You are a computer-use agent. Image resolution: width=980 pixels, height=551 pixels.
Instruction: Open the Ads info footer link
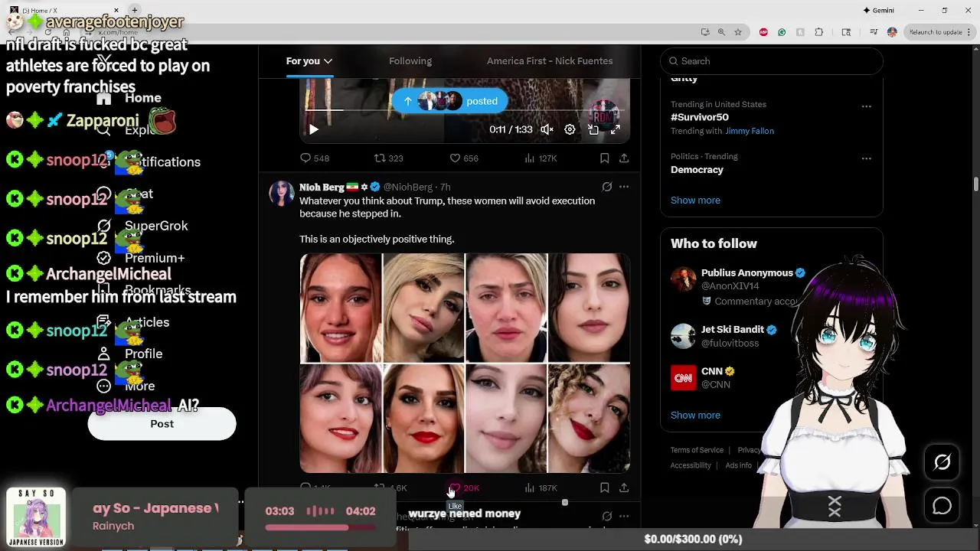point(738,465)
